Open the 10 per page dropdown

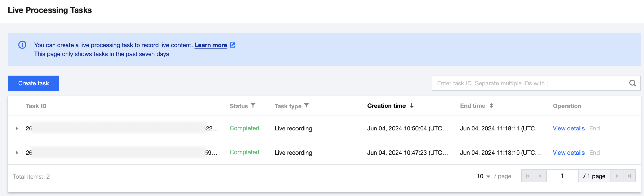(x=483, y=176)
